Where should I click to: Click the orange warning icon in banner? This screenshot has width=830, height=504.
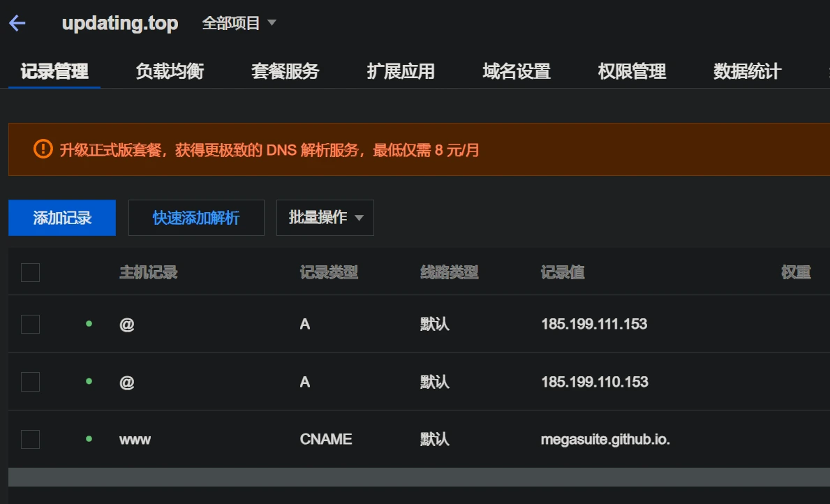pyautogui.click(x=43, y=149)
